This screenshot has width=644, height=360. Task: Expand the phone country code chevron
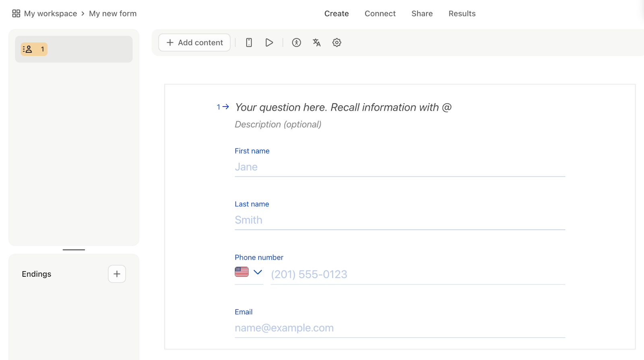(258, 272)
